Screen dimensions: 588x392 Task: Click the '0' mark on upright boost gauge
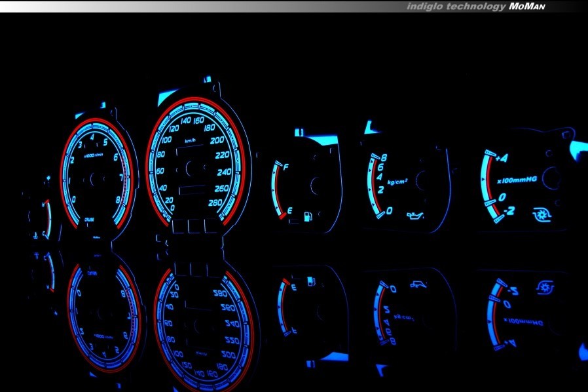[x=502, y=197]
